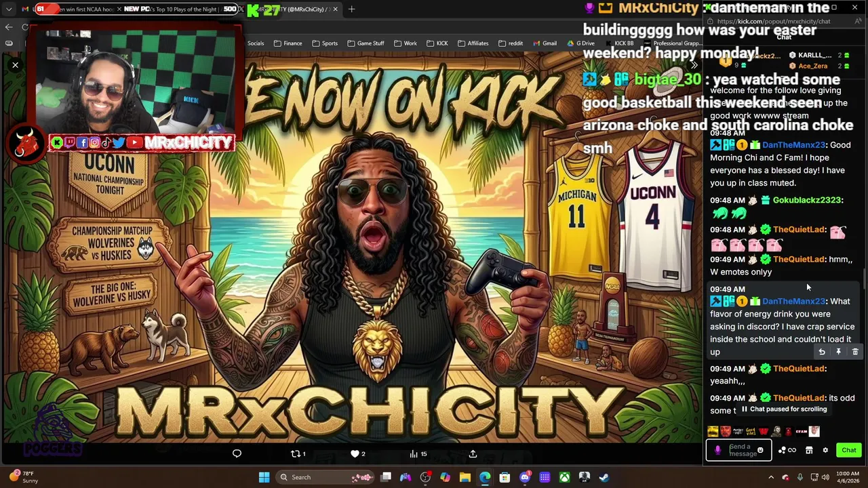
Task: Open chat settings gear icon
Action: point(825,450)
